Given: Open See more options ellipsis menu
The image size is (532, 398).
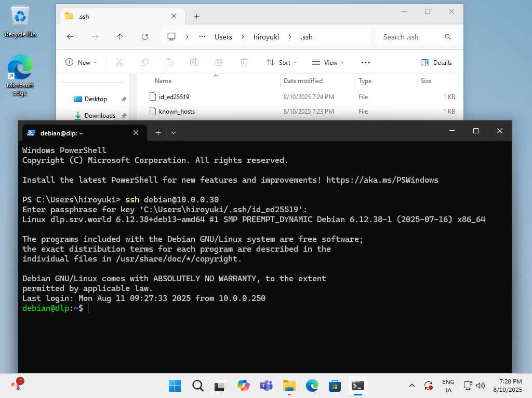Looking at the screenshot, I should coord(366,62).
